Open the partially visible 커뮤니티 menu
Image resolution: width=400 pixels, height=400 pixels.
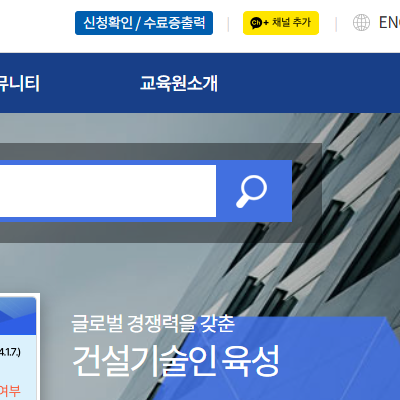click(x=19, y=83)
